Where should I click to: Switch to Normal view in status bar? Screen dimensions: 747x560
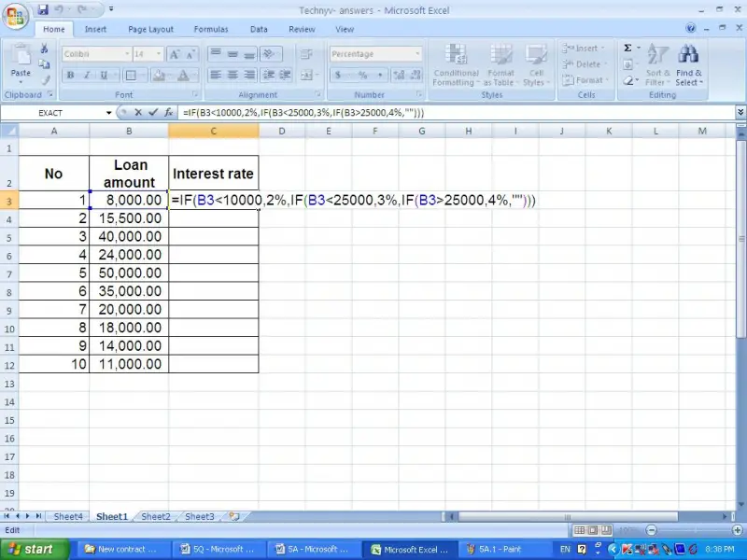(579, 530)
